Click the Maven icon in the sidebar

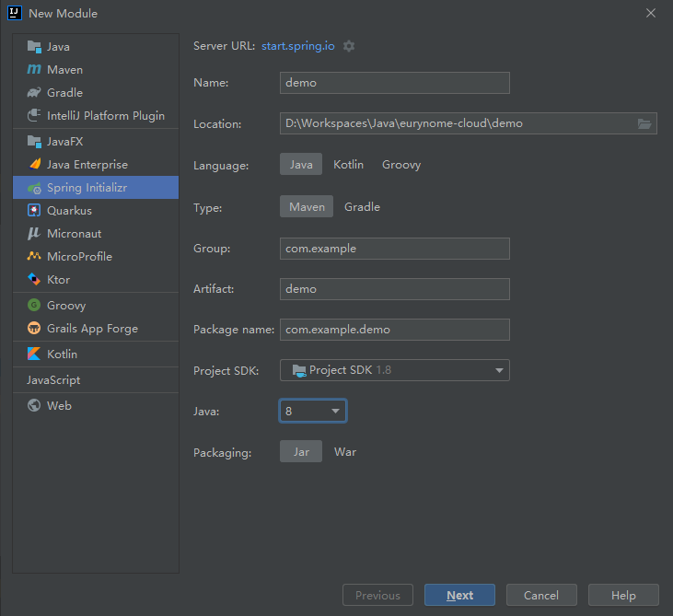pyautogui.click(x=34, y=70)
